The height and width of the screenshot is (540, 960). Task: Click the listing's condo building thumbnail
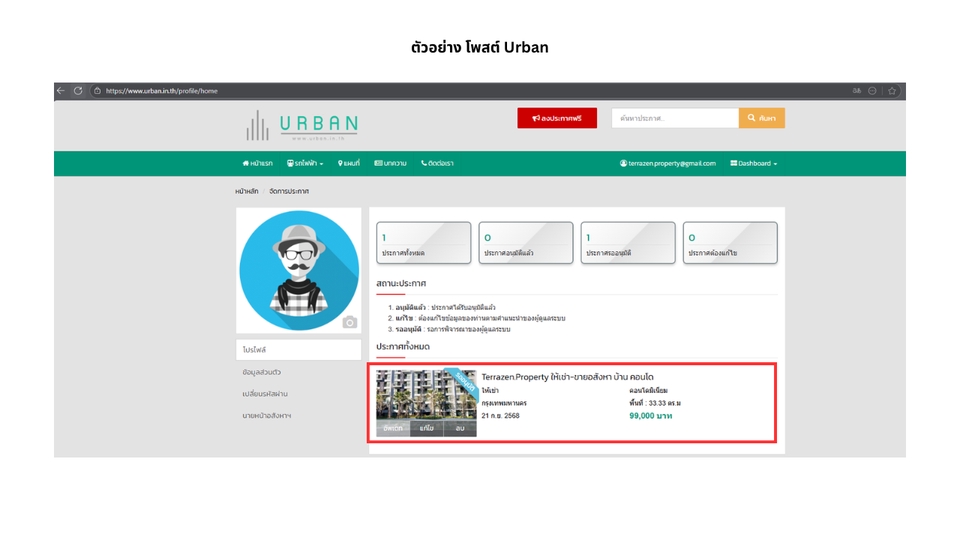point(426,395)
